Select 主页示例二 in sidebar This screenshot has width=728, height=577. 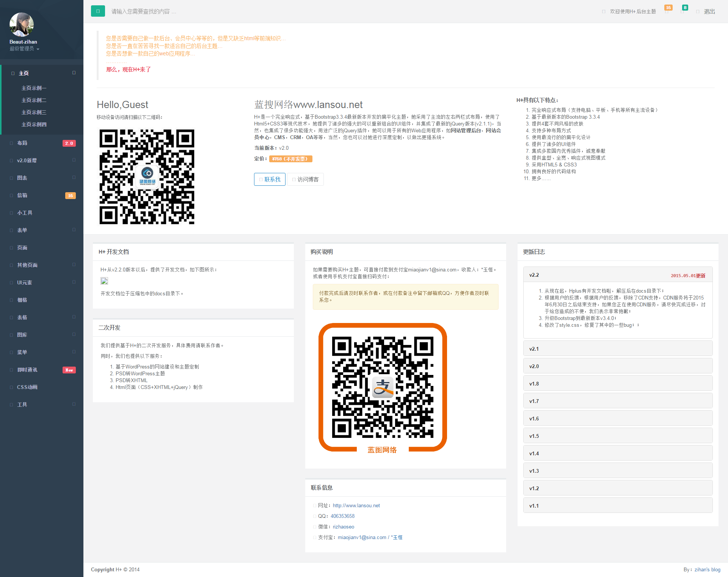click(x=34, y=100)
